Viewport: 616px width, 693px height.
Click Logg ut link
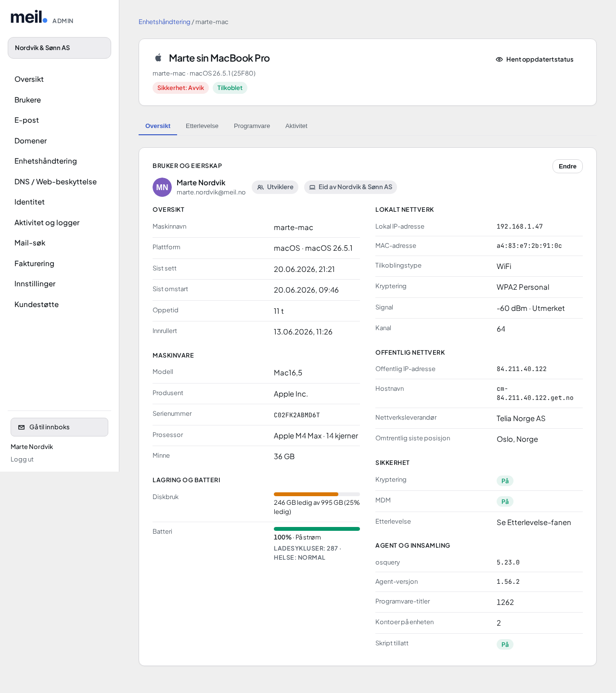click(22, 460)
